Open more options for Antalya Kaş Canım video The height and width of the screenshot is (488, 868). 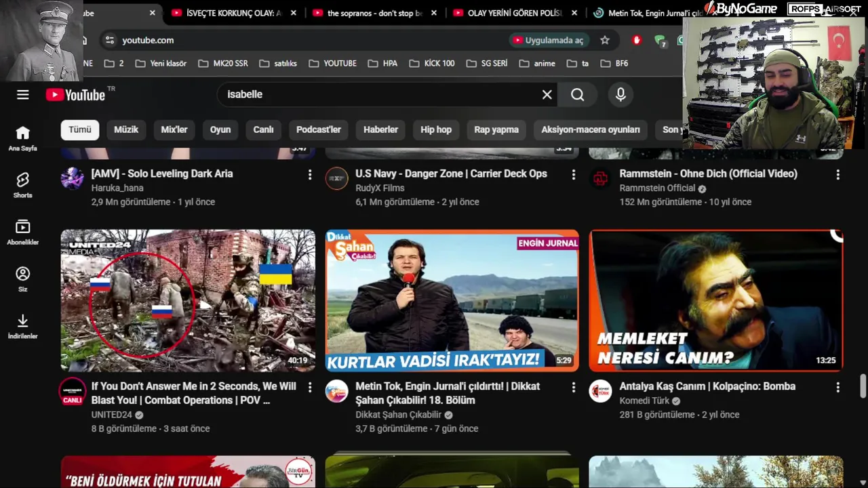pyautogui.click(x=838, y=387)
